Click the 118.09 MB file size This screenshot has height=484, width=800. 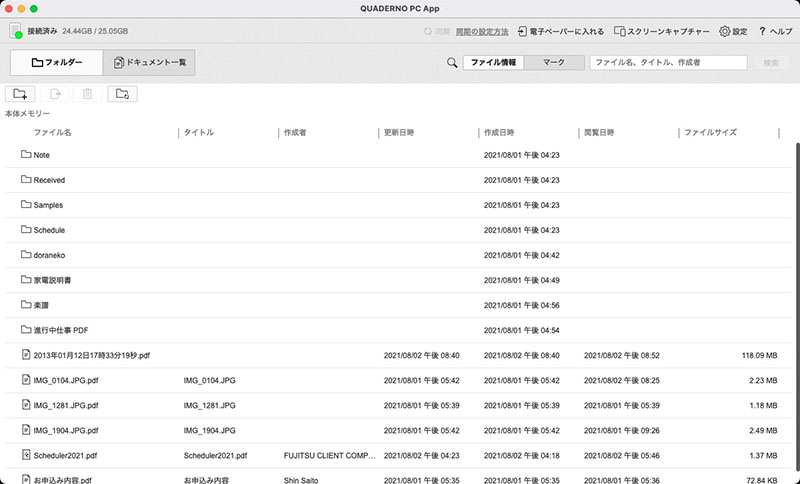759,355
